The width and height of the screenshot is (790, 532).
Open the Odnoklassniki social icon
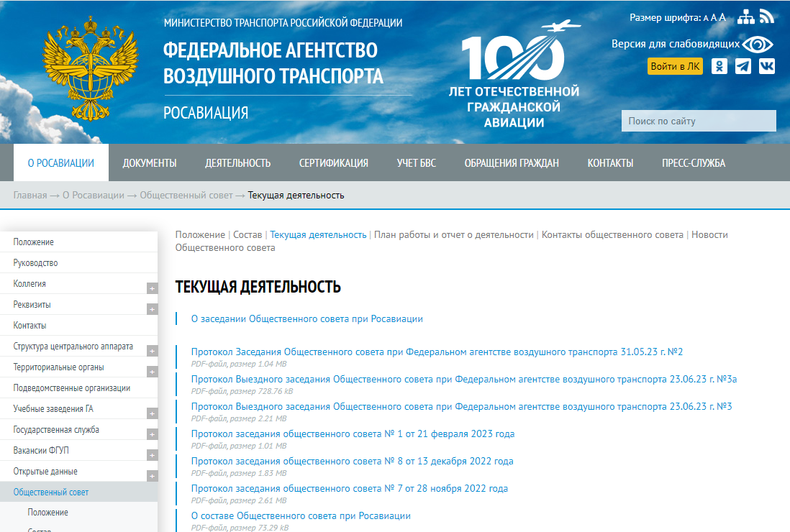tap(719, 66)
